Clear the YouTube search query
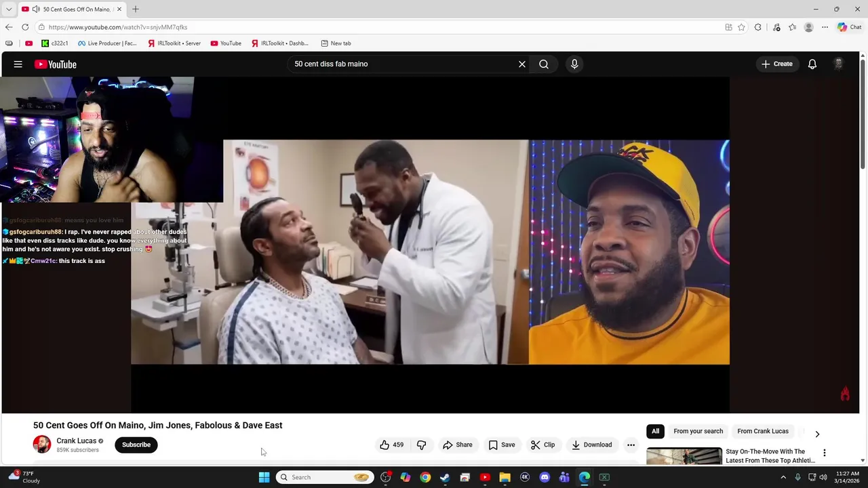 point(522,64)
